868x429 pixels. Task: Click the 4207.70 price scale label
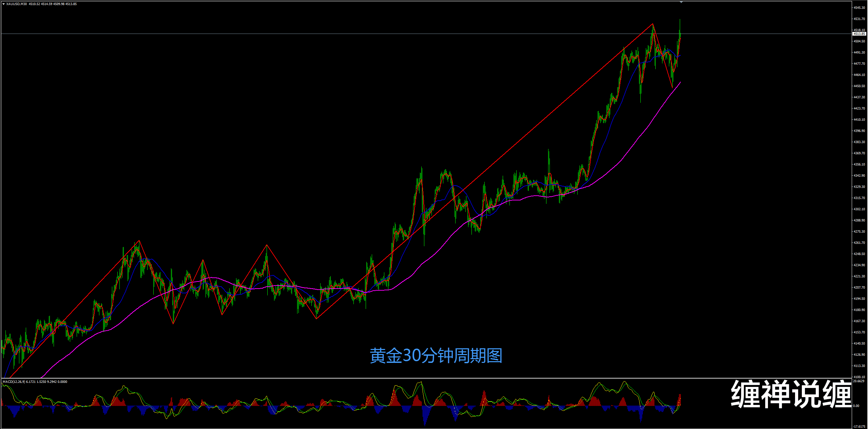[859, 288]
